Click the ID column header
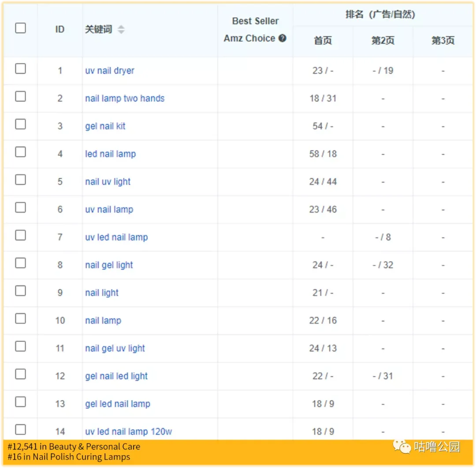476x468 pixels. pos(60,30)
